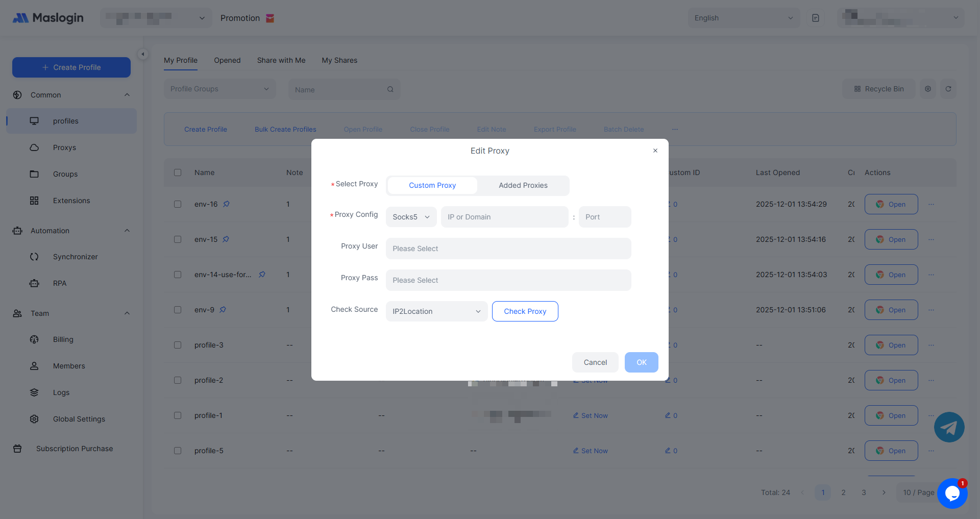Expand the IP2Location check source dropdown
980x519 pixels.
pos(436,311)
